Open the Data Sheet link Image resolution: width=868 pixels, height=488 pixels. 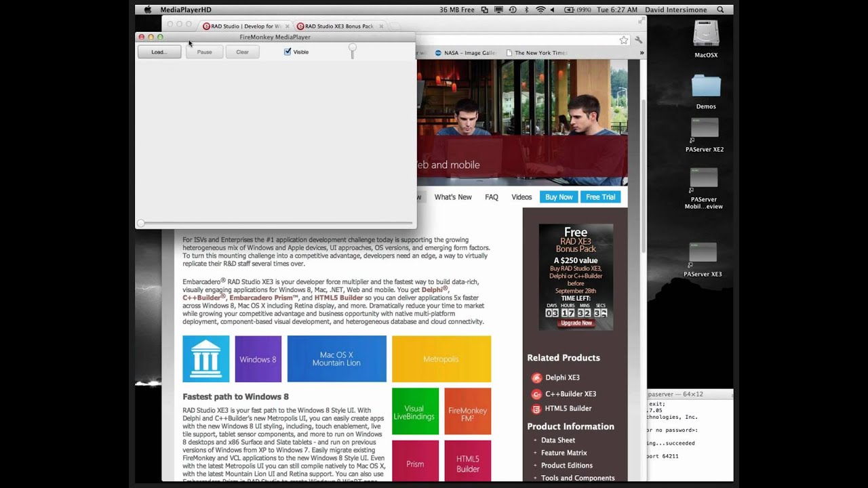click(x=558, y=441)
